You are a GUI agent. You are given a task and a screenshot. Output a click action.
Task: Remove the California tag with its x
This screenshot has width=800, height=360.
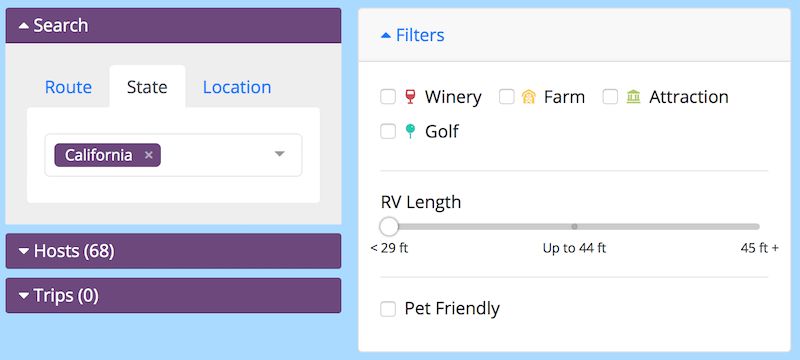(148, 155)
